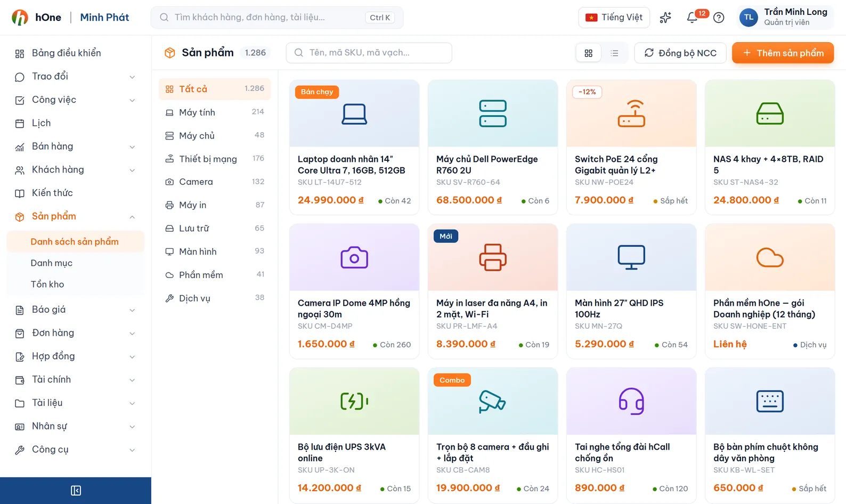This screenshot has width=846, height=504.
Task: Filter by Màn hình category
Action: tap(215, 251)
